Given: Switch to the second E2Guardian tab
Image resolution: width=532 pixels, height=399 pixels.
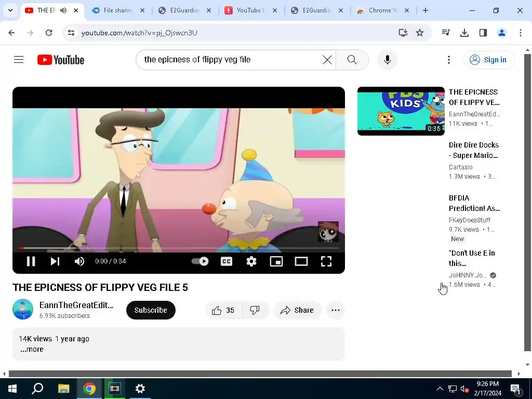Looking at the screenshot, I should pyautogui.click(x=317, y=10).
